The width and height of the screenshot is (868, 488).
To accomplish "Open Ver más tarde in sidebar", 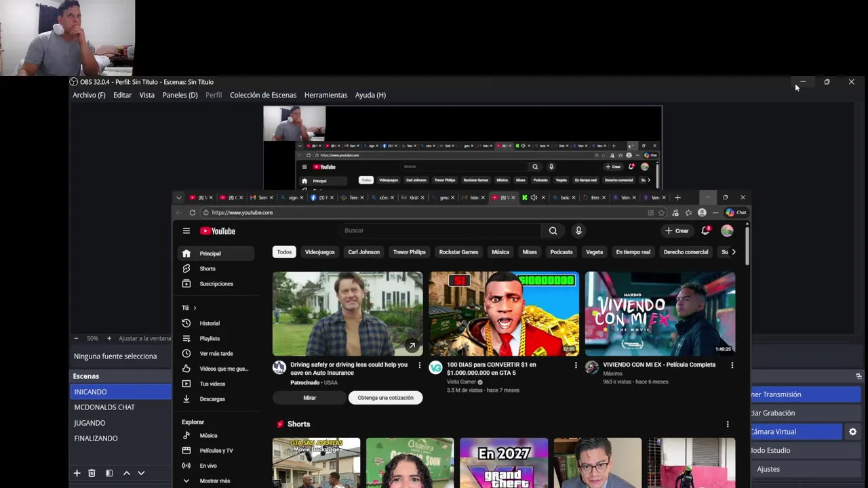I will [x=216, y=354].
